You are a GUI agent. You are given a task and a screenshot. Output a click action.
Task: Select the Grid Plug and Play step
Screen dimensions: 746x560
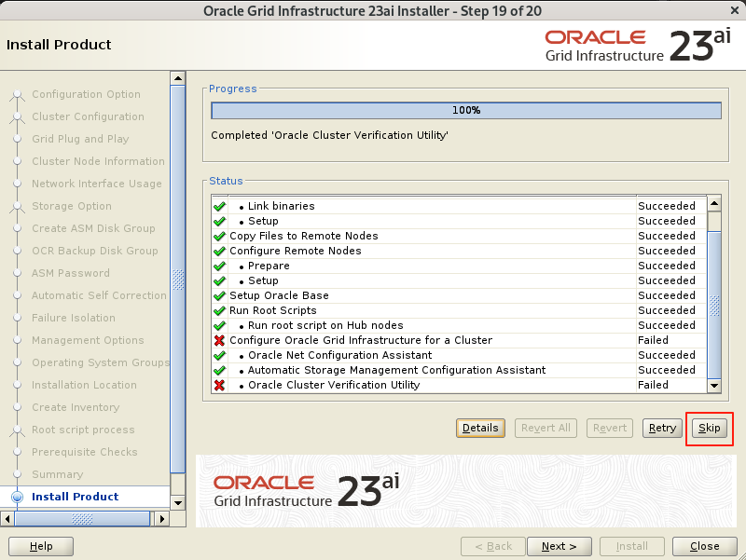pyautogui.click(x=80, y=139)
